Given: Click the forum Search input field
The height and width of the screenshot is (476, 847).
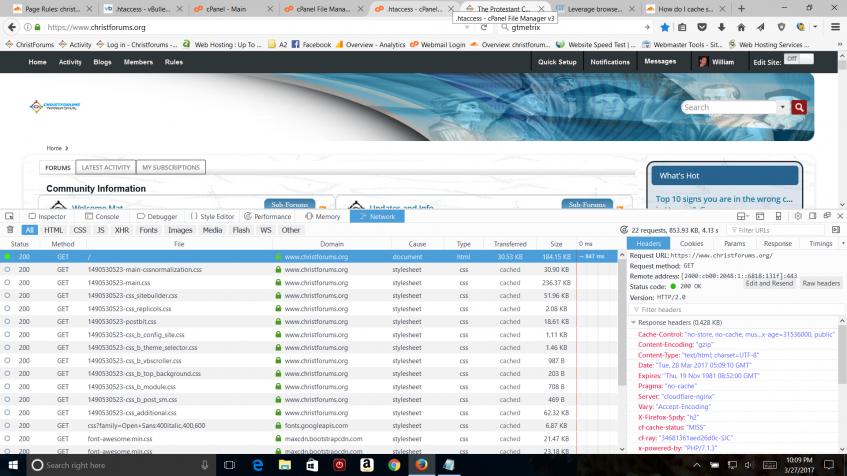Looking at the screenshot, I should pyautogui.click(x=730, y=107).
